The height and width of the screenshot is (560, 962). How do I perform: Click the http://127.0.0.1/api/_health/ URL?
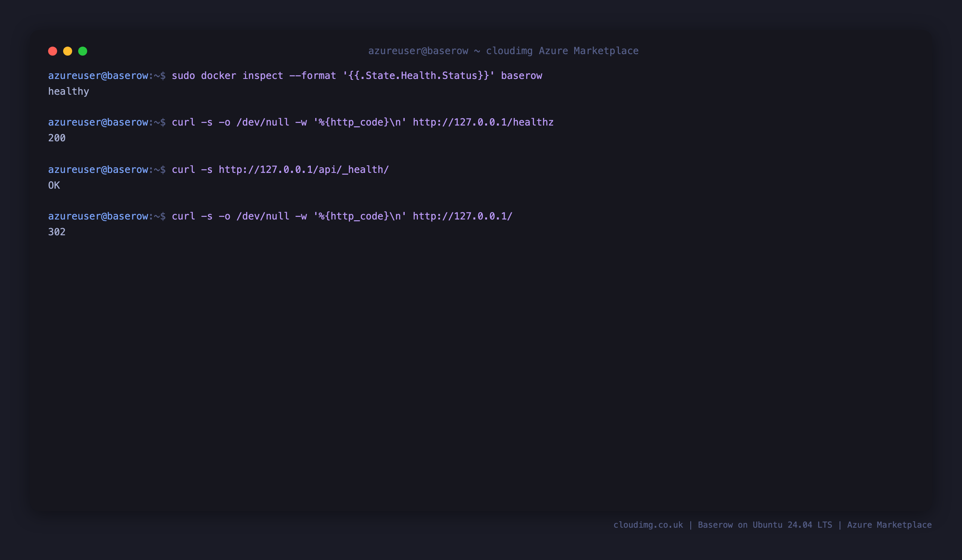point(304,170)
